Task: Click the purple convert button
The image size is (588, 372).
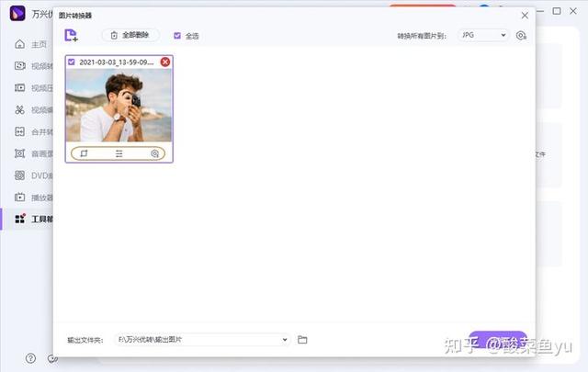Action: 497,338
